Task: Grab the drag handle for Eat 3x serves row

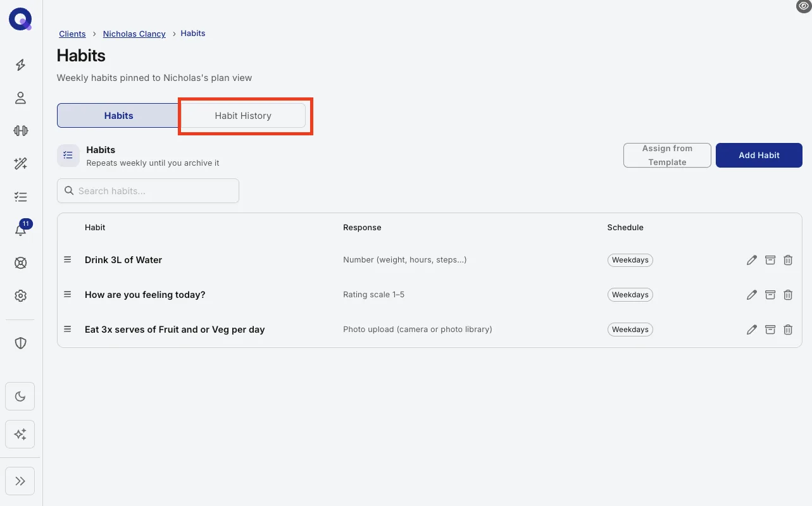Action: coord(68,329)
